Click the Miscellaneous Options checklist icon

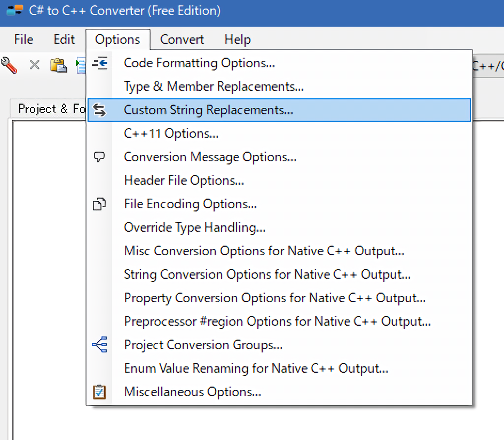(x=100, y=392)
